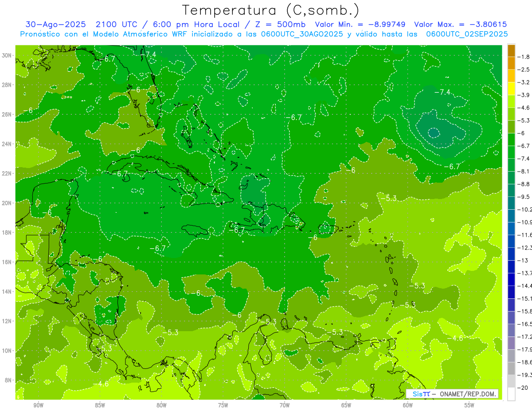Screen dimensions: 532x411
Task: Click the colorbar label -8.1
Action: coord(524,171)
